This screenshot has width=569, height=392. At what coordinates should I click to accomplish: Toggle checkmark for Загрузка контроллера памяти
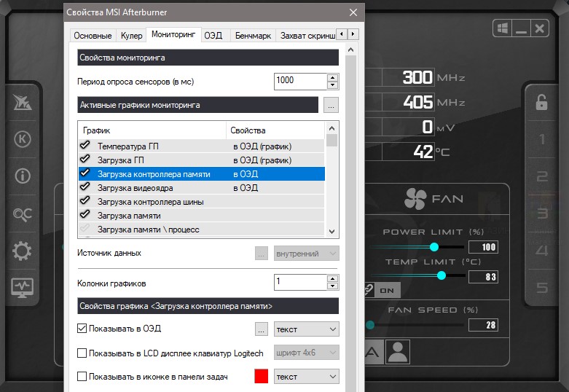85,173
